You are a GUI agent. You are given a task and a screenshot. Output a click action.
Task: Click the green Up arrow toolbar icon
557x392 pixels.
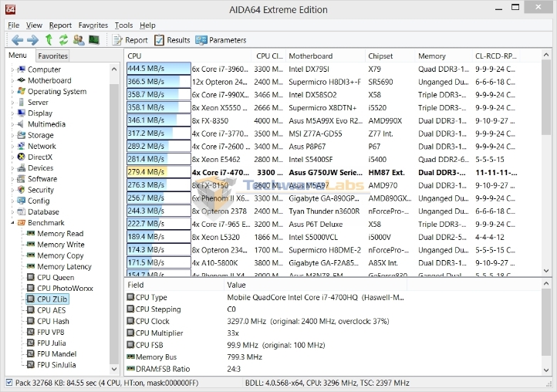pyautogui.click(x=49, y=40)
